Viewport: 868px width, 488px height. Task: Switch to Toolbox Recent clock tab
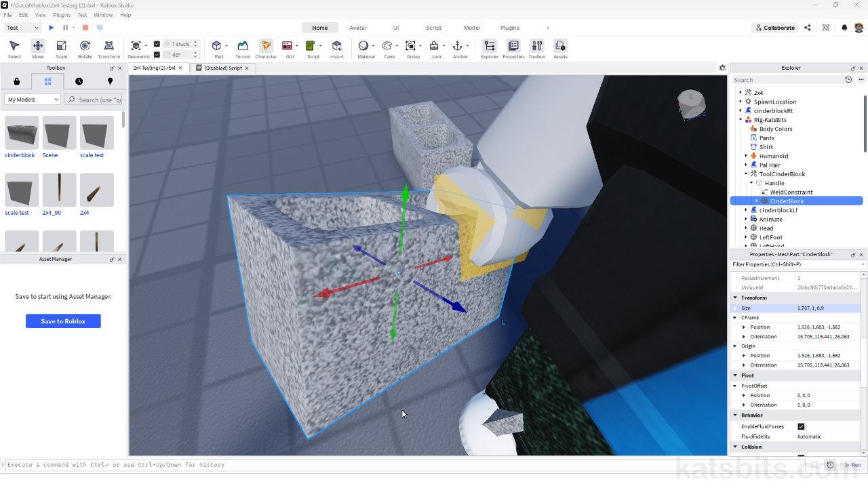coord(79,81)
